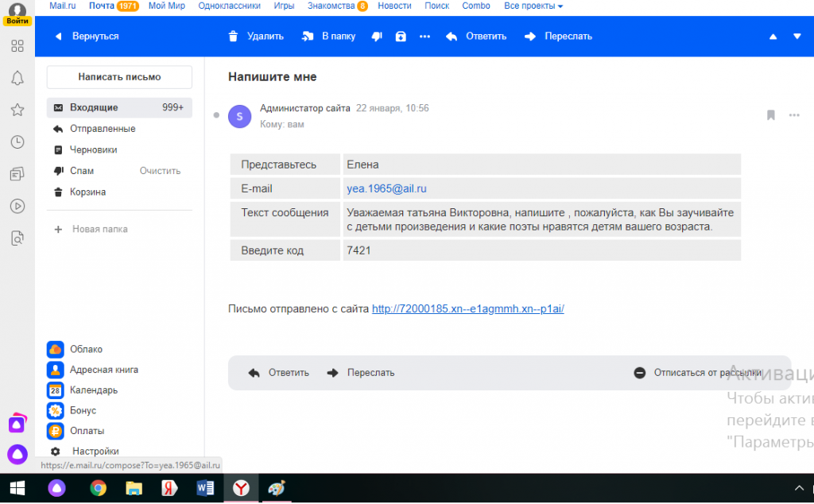Open the bell notifications icon in sidebar

pos(17,78)
